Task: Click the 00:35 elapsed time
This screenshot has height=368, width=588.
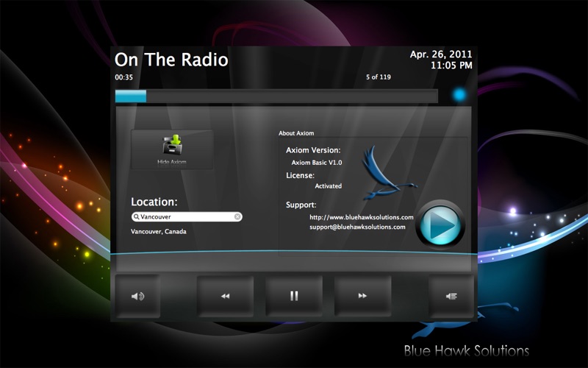Action: click(x=123, y=77)
